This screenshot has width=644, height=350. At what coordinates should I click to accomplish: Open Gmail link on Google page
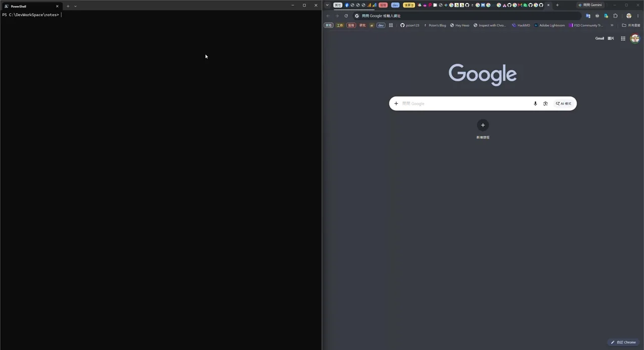coord(600,38)
